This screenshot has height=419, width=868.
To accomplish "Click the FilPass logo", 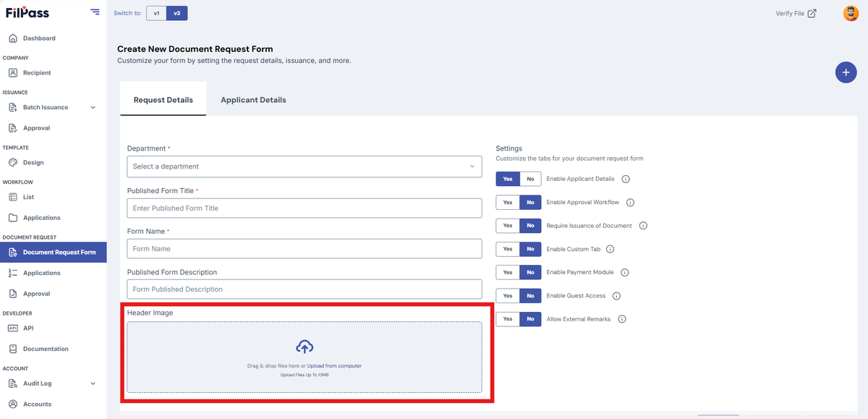I will [x=27, y=12].
